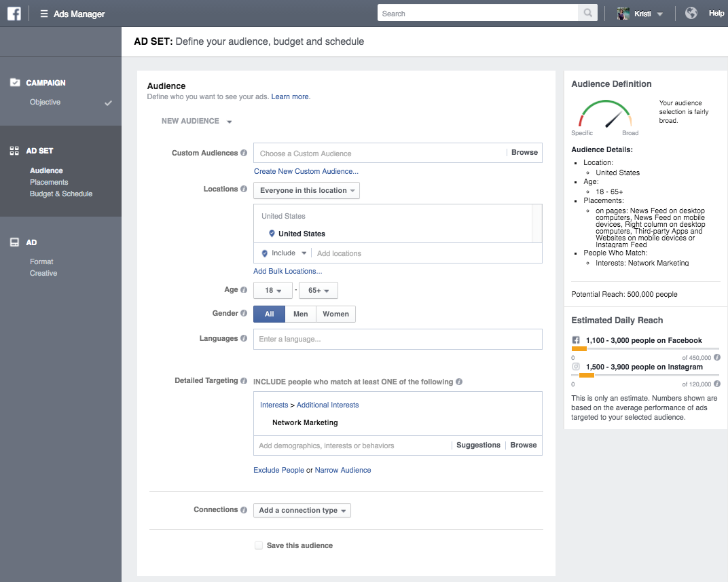Check the Save this audience checkbox
This screenshot has width=728, height=582.
[259, 545]
